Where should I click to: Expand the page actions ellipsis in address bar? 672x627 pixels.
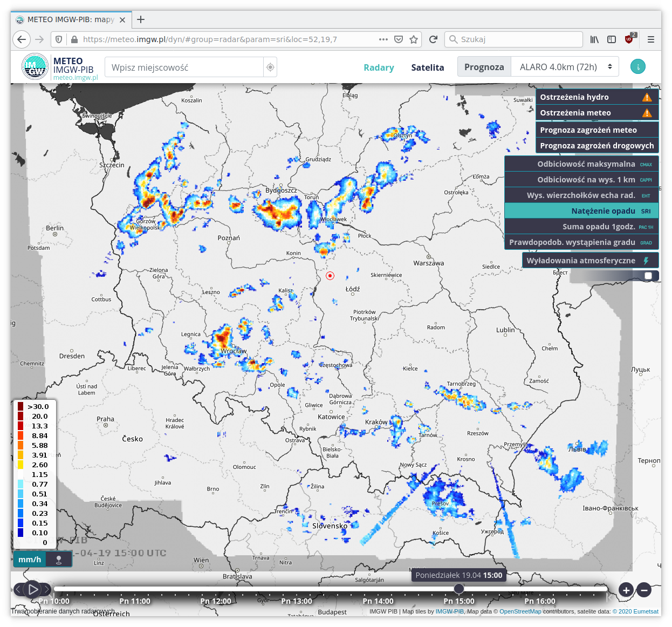click(383, 39)
